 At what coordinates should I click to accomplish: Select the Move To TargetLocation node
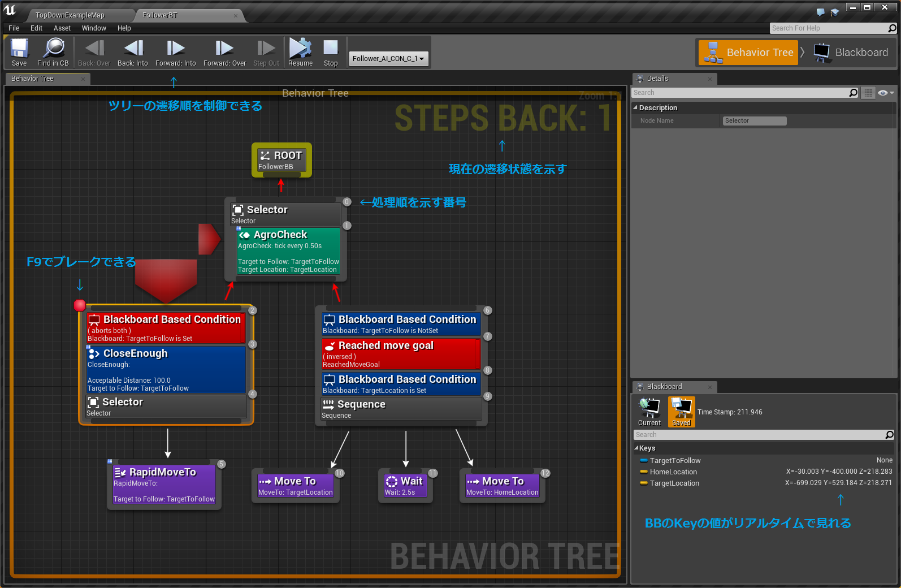[296, 485]
